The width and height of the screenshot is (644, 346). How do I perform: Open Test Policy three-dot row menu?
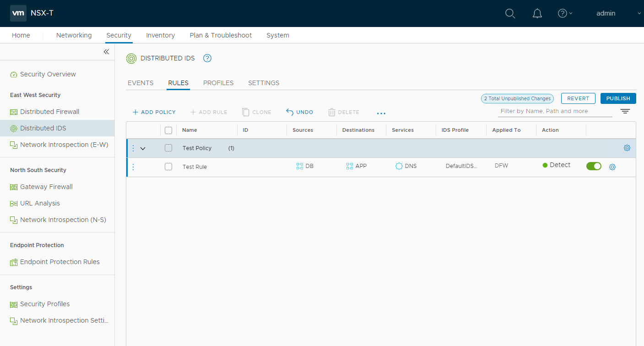(133, 148)
